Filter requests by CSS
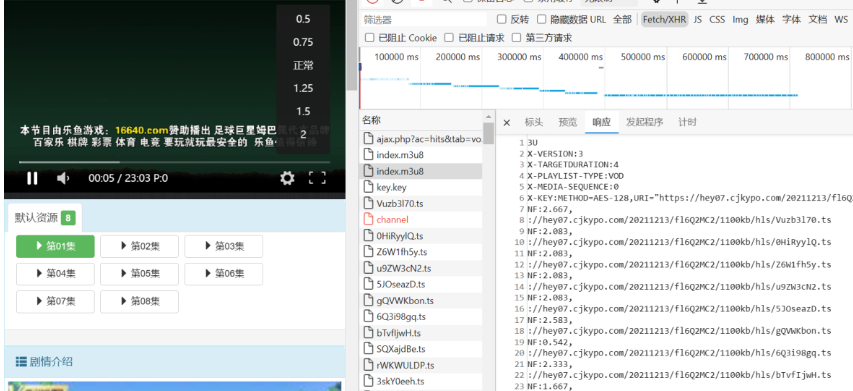 [717, 20]
